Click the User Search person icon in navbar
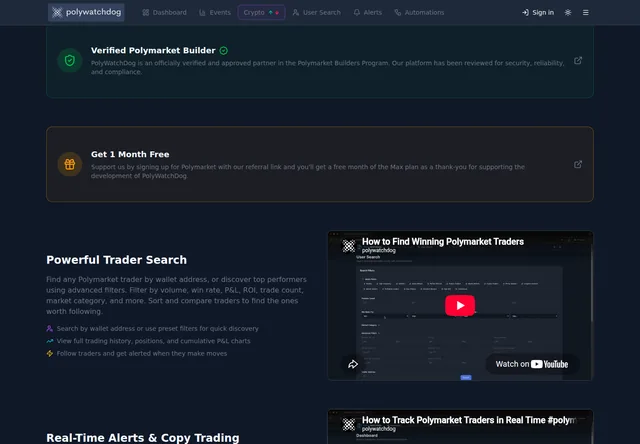The height and width of the screenshot is (444, 640). click(296, 13)
